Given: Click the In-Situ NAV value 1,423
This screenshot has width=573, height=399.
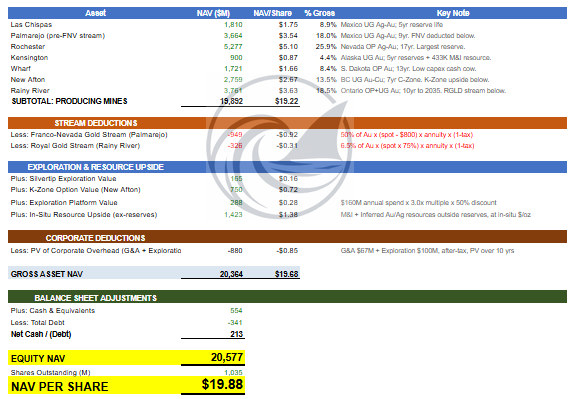Looking at the screenshot, I should tap(233, 214).
